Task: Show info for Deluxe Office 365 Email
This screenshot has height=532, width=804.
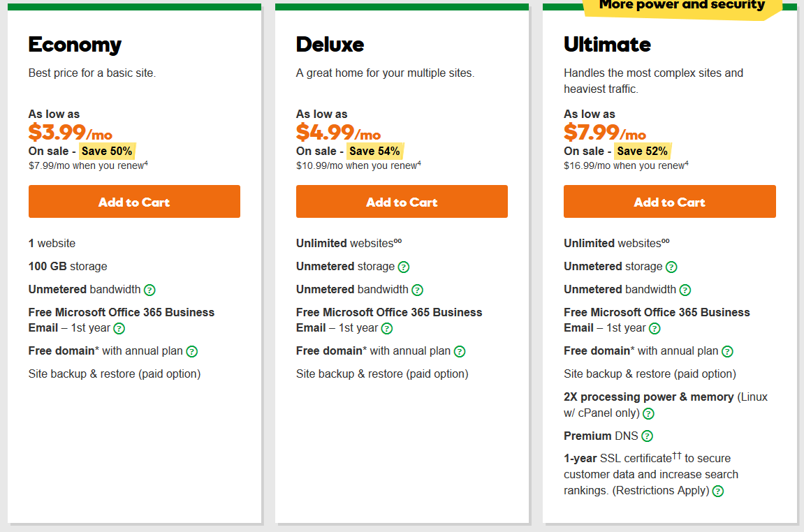Action: [387, 329]
